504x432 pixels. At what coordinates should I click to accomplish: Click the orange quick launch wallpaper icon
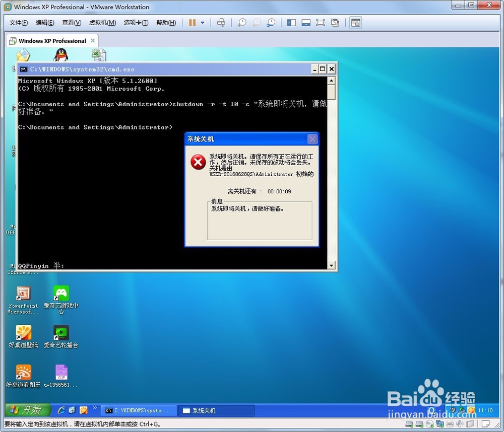(84, 410)
